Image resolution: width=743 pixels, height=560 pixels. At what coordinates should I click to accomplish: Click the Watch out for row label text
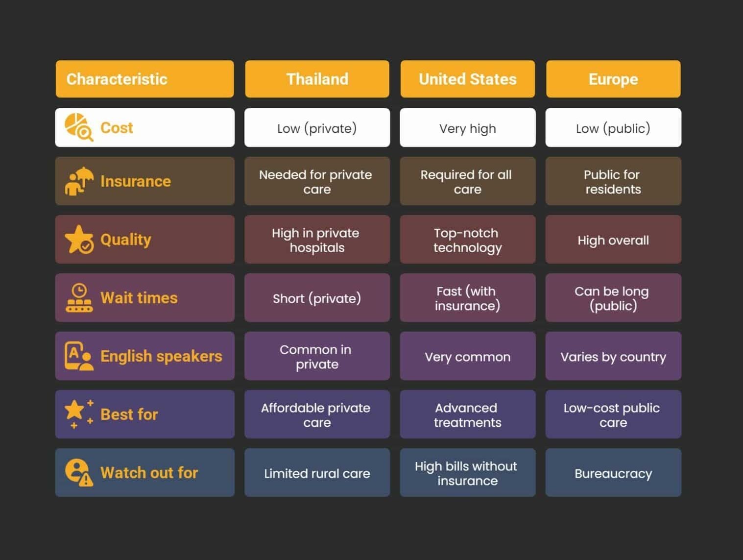[149, 473]
